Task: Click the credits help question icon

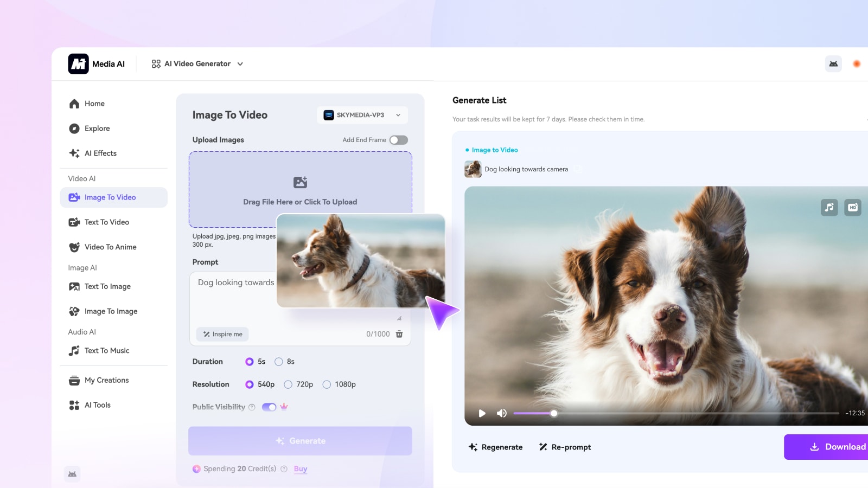Action: pyautogui.click(x=284, y=469)
